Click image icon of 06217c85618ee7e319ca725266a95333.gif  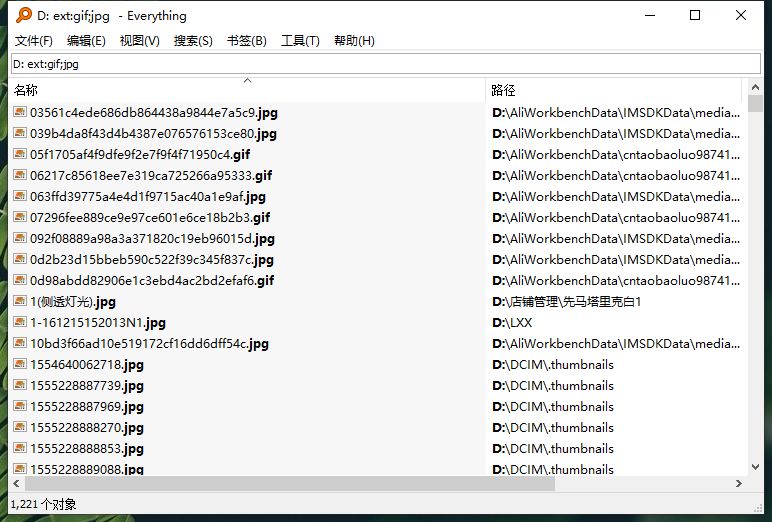[20, 175]
